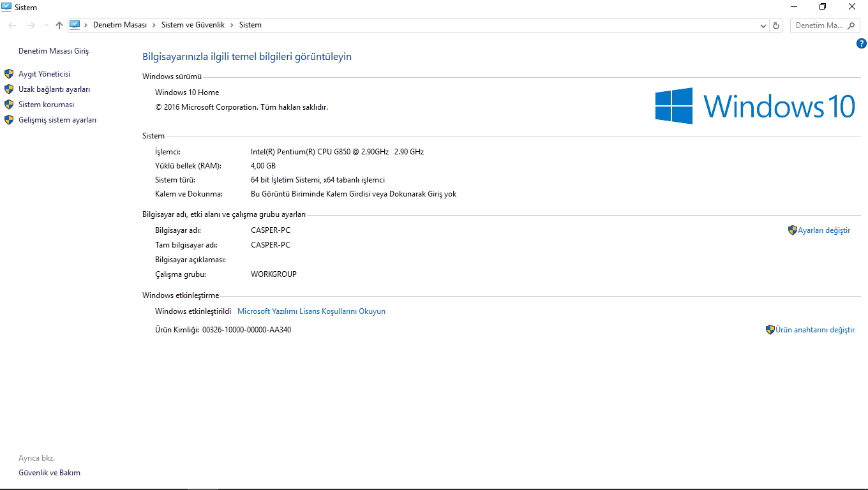Select the WORKGROUP value

[x=274, y=274]
